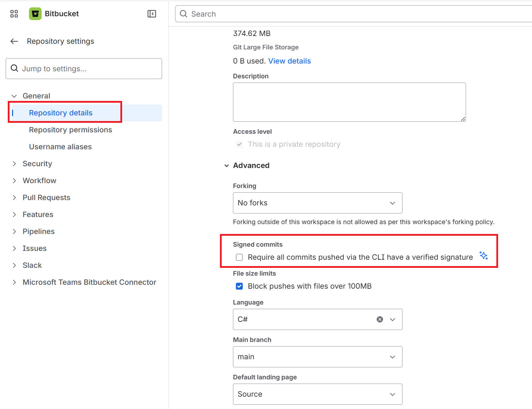This screenshot has height=409, width=532.
Task: Open the Forking dropdown
Action: (317, 203)
